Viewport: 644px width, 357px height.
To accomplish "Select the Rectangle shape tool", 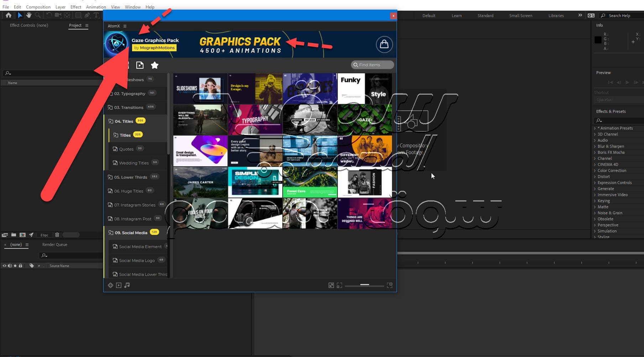I will click(78, 15).
